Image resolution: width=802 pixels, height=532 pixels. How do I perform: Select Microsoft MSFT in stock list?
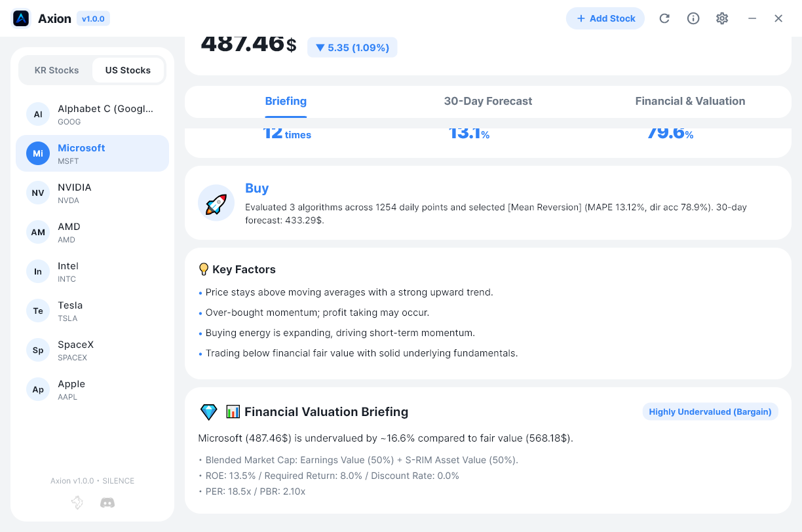pyautogui.click(x=92, y=153)
